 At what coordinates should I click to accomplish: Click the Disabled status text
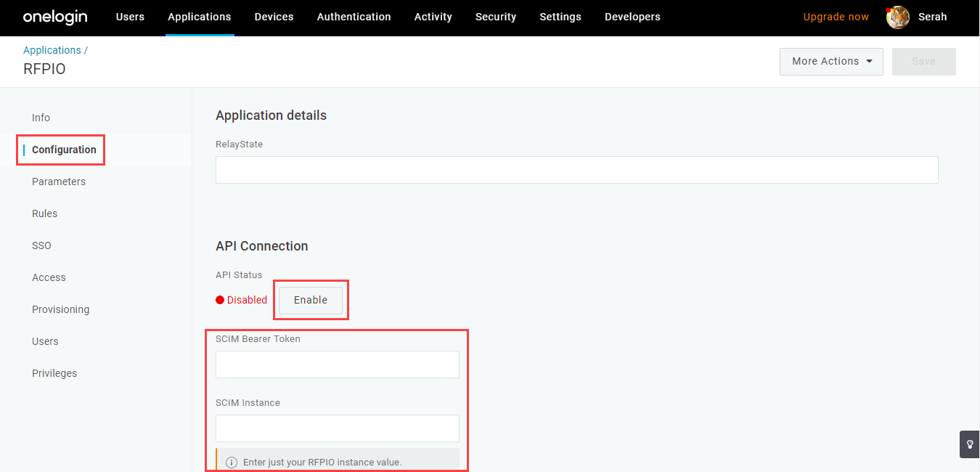pos(247,300)
